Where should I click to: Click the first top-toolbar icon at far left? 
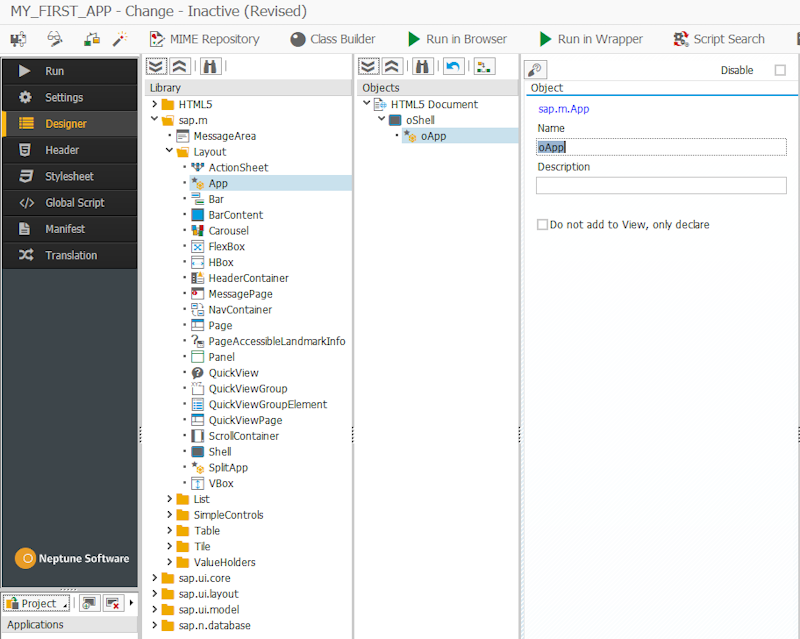18,39
